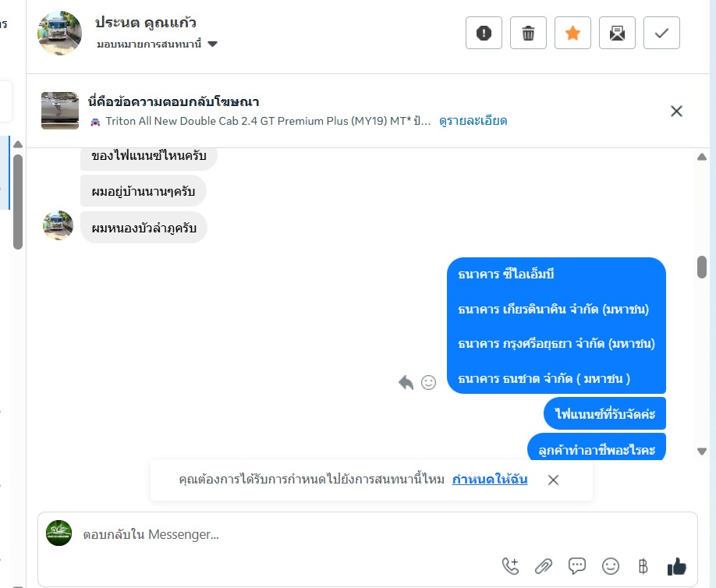This screenshot has height=588, width=716.
Task: Open ดูรายละเอียด link for the Triton ad
Action: tap(473, 121)
